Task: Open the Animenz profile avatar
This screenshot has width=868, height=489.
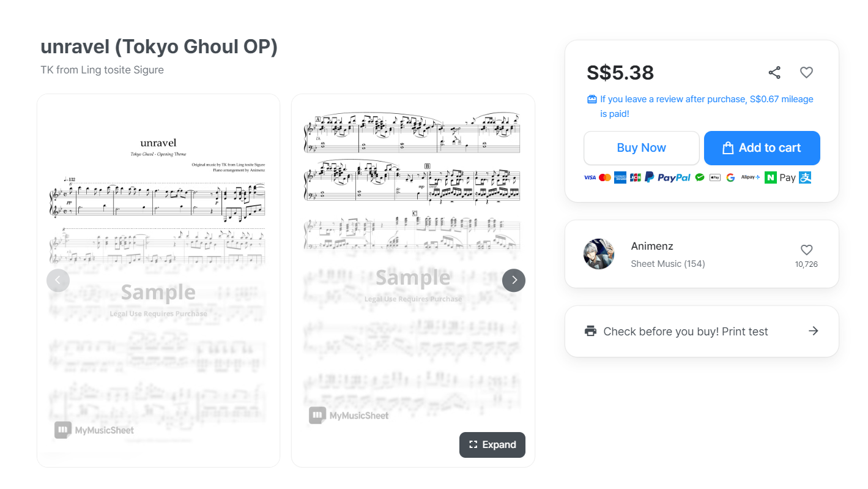Action: (599, 254)
